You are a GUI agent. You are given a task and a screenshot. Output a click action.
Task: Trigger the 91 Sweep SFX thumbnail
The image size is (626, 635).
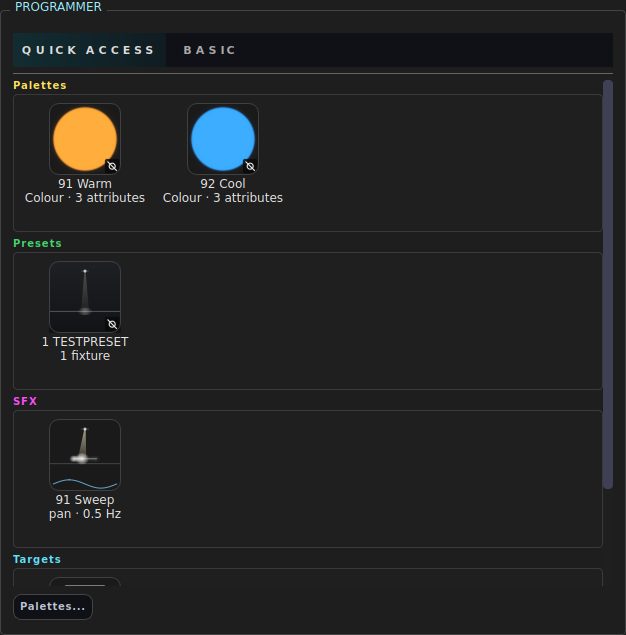(x=85, y=455)
